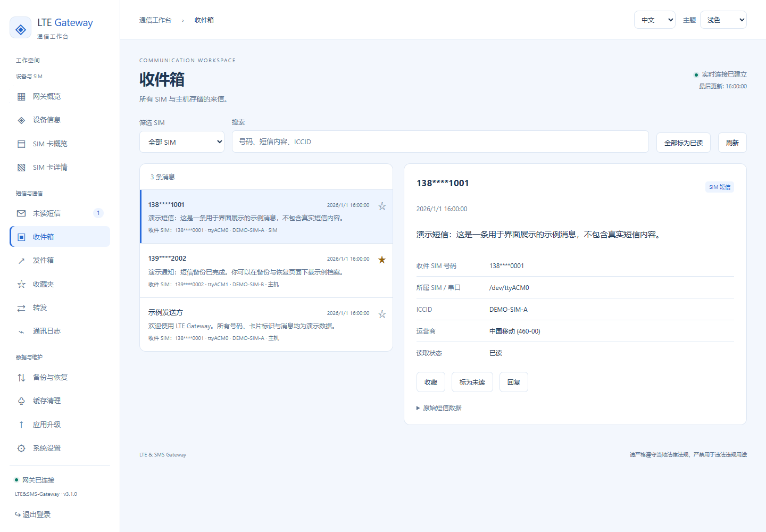Click the 实时连接已建立 status text
The width and height of the screenshot is (766, 532).
(x=724, y=74)
